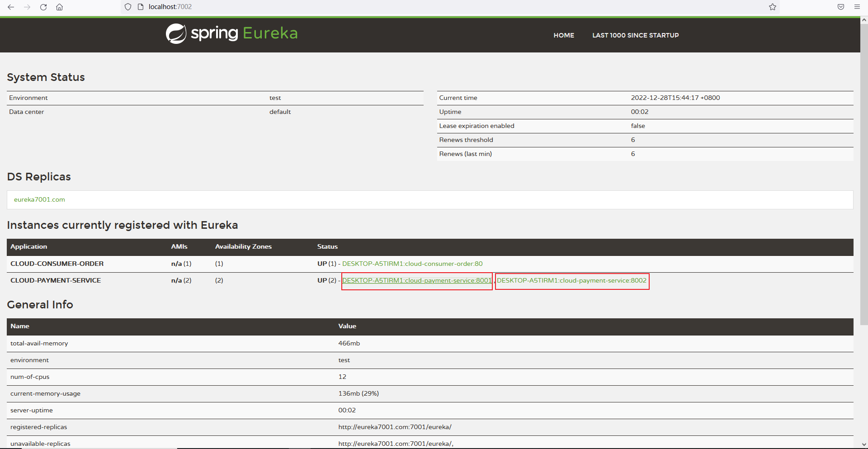Image resolution: width=868 pixels, height=449 pixels.
Task: Click the Lease expiration enabled label
Action: [476, 126]
